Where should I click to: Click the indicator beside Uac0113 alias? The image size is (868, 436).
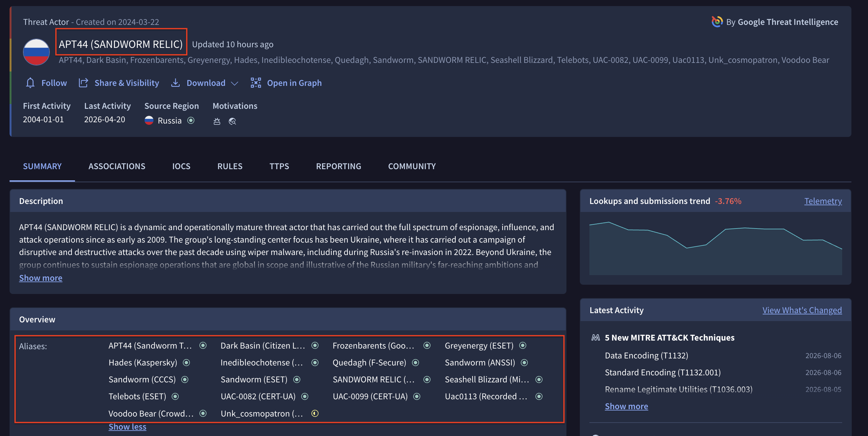click(539, 396)
